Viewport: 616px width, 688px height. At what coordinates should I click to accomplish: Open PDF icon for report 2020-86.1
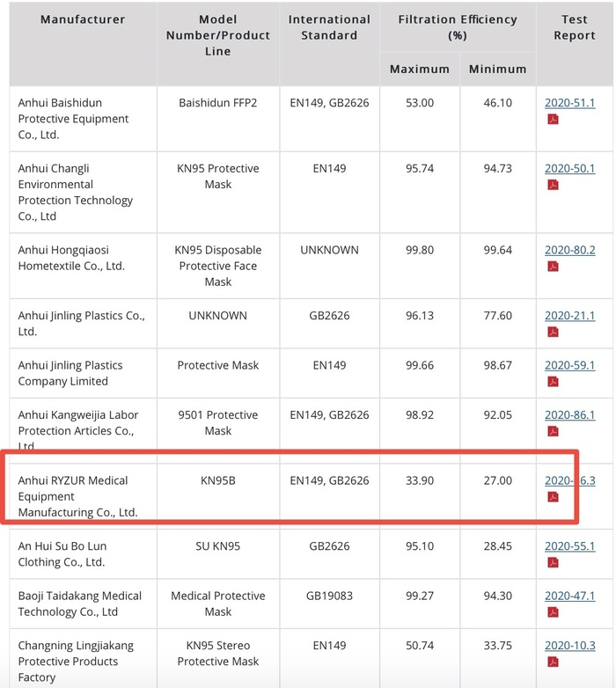click(x=553, y=431)
